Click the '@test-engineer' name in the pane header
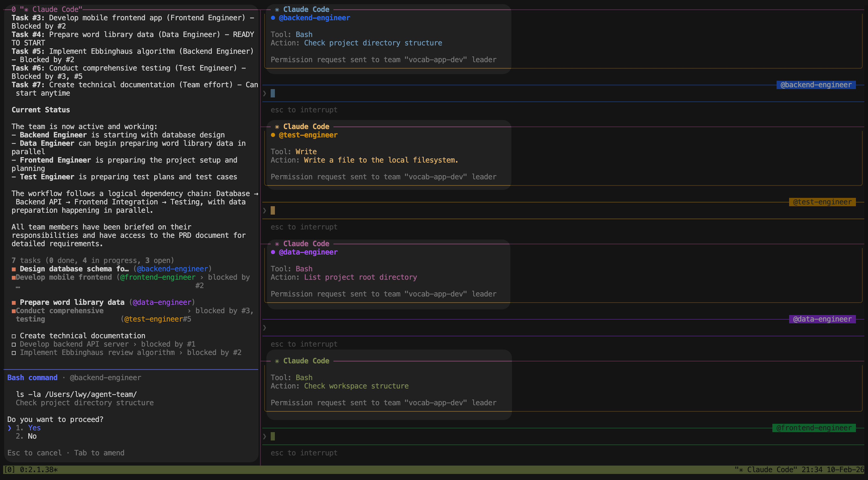868x480 pixels. [308, 135]
